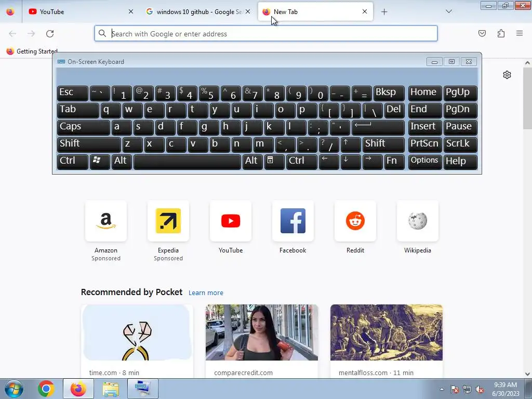532x399 pixels.
Task: Open the YouTube shortcut tile
Action: (x=231, y=221)
